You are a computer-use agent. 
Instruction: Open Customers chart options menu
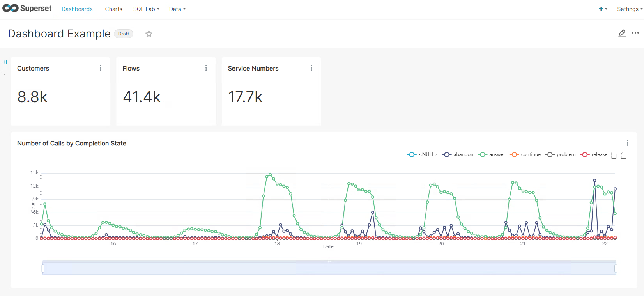[101, 68]
